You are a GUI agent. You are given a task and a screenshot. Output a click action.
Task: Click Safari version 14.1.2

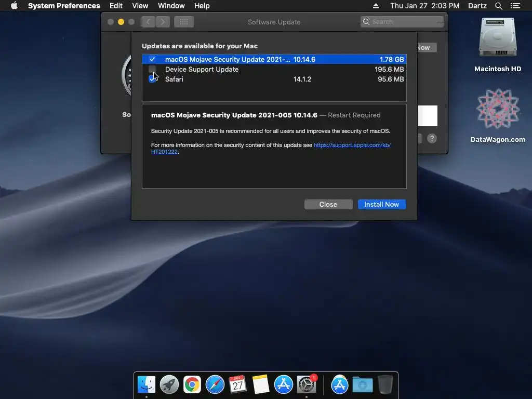[302, 79]
